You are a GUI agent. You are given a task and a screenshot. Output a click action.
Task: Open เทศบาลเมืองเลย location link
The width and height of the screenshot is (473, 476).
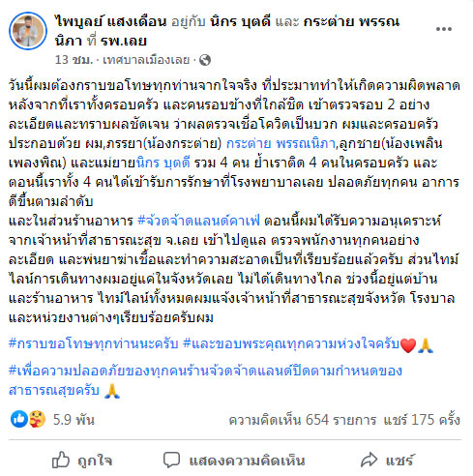coord(146,60)
